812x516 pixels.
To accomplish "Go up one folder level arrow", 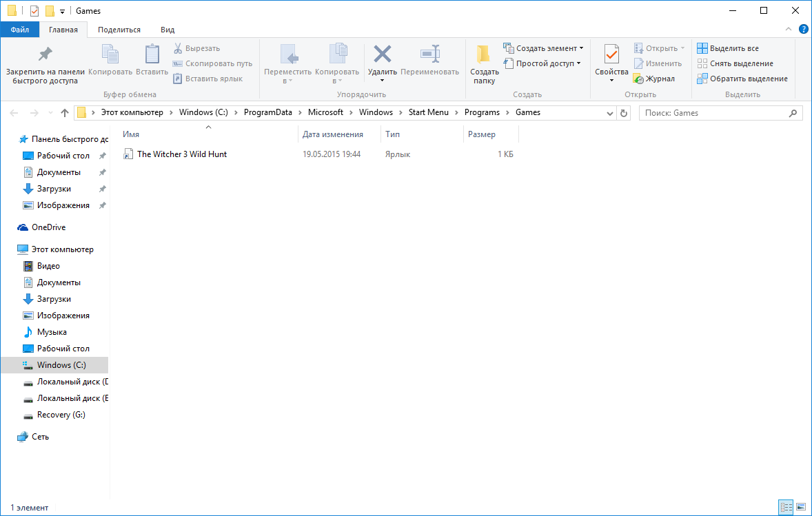I will click(x=65, y=113).
